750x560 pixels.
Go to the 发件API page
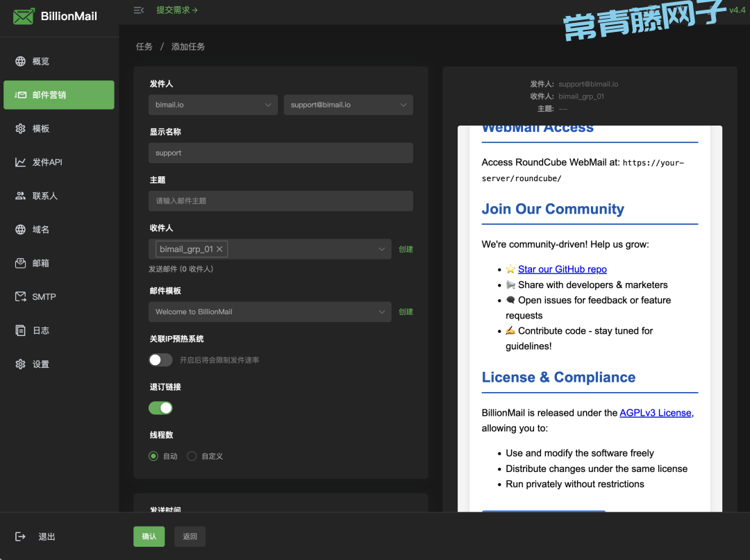click(x=59, y=162)
